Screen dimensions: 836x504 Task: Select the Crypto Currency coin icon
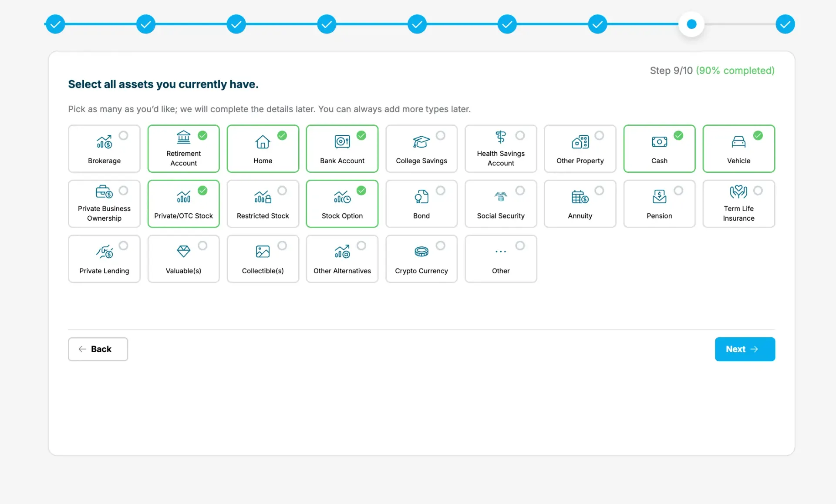coord(421,252)
